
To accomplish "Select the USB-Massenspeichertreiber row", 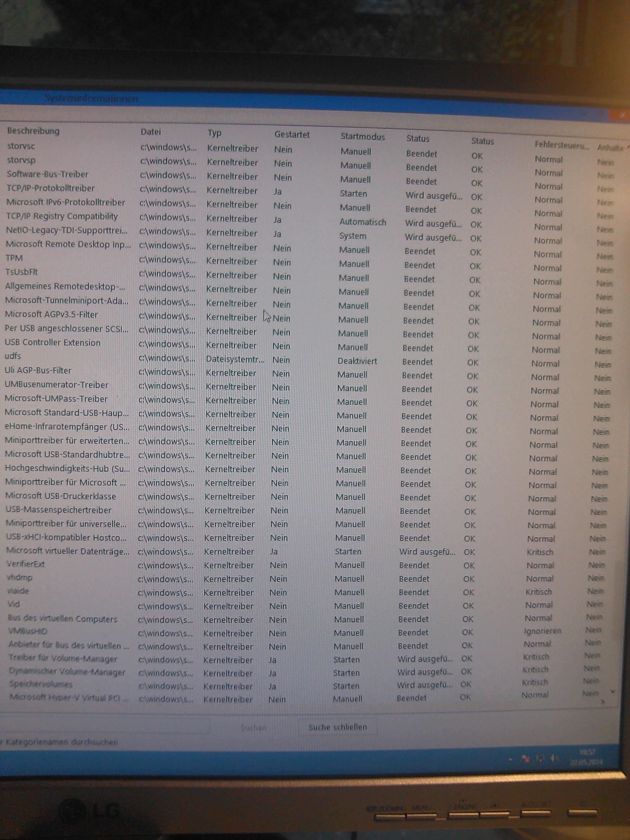I will [59, 510].
